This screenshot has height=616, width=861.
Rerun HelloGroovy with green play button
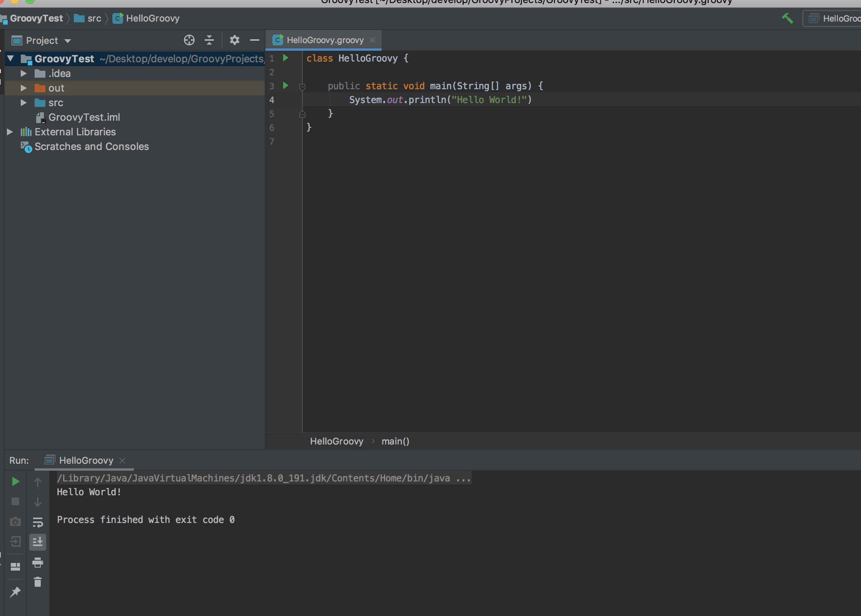(x=15, y=481)
